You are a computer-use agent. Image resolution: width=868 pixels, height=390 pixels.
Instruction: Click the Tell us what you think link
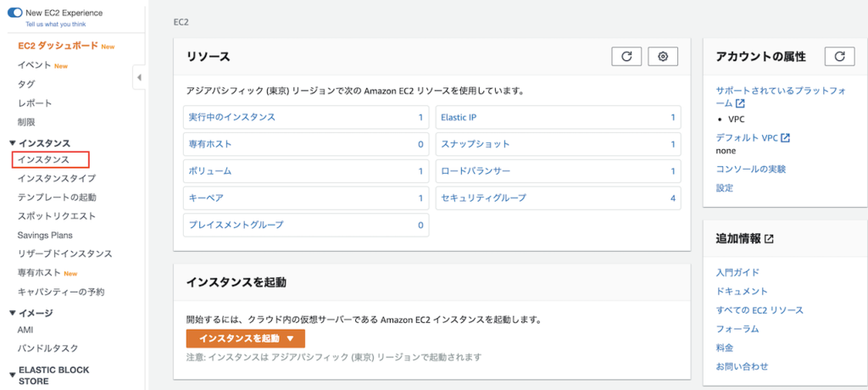pyautogui.click(x=54, y=25)
